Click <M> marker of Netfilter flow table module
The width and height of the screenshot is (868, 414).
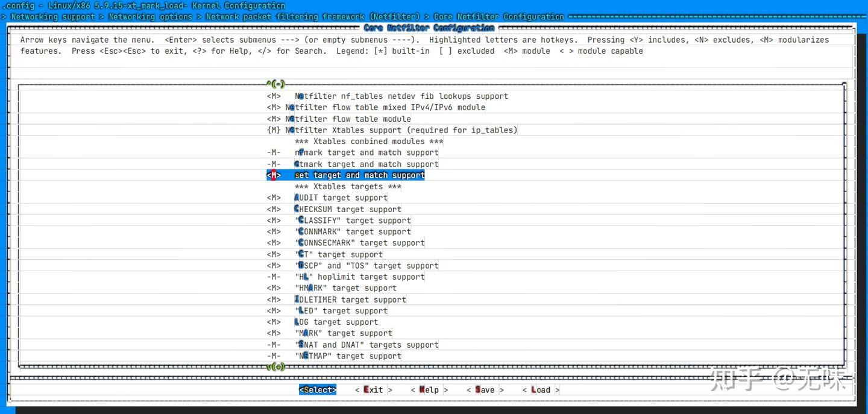click(274, 119)
